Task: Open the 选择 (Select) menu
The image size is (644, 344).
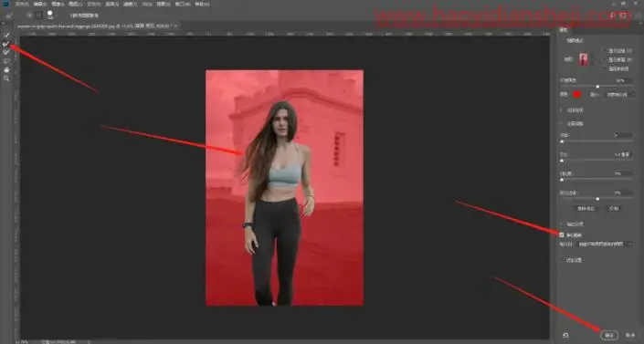Action: click(x=111, y=4)
